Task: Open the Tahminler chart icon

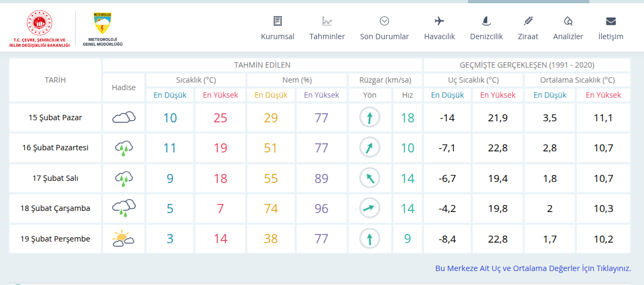Action: [x=327, y=21]
